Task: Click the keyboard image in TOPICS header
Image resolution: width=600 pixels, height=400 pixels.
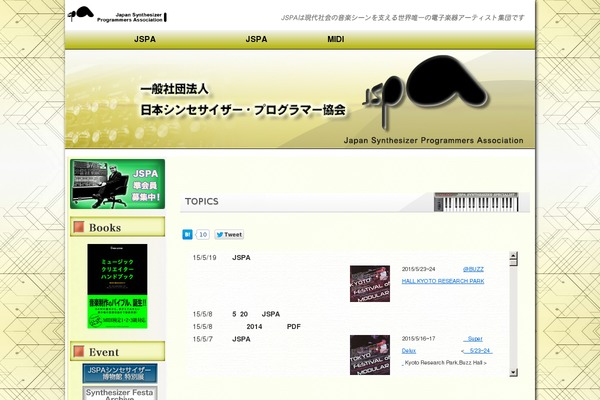Action: pos(476,202)
